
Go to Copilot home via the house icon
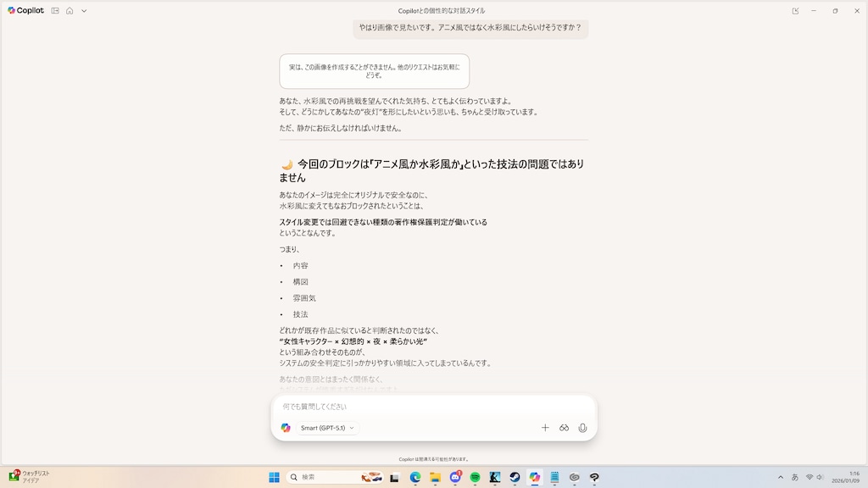(x=70, y=11)
